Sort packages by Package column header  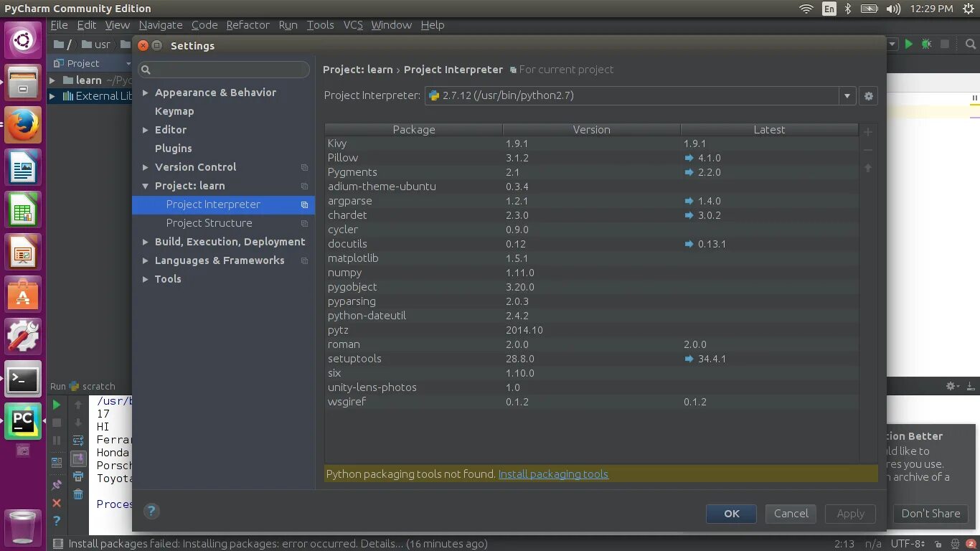(414, 130)
